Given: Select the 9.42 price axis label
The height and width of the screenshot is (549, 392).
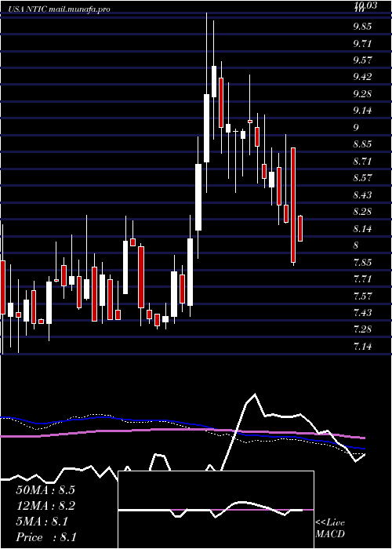Looking at the screenshot, I should (362, 77).
